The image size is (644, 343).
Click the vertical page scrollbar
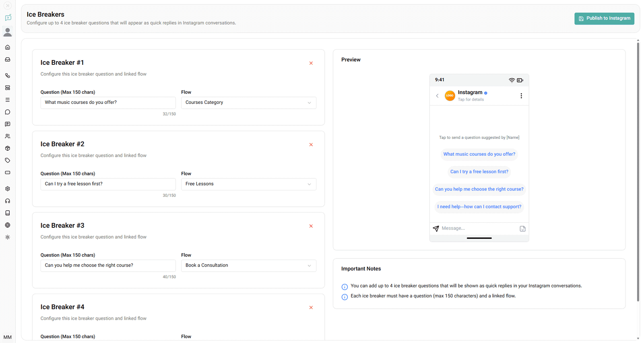(x=638, y=171)
